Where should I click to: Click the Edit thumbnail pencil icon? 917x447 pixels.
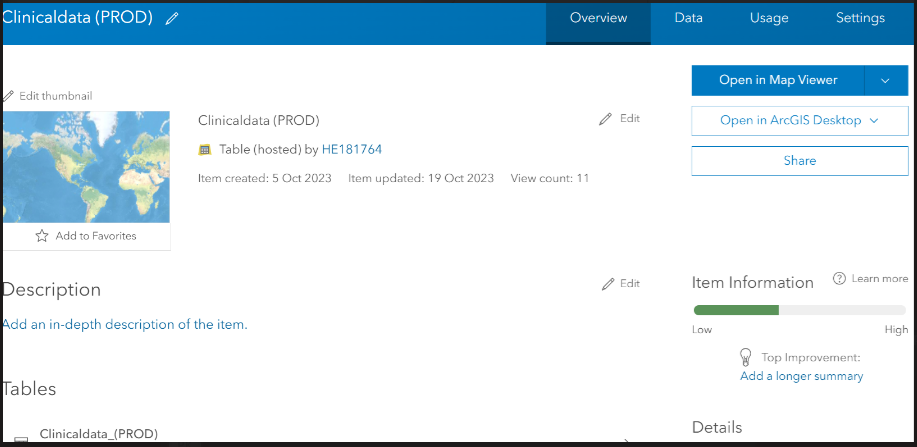[x=9, y=96]
